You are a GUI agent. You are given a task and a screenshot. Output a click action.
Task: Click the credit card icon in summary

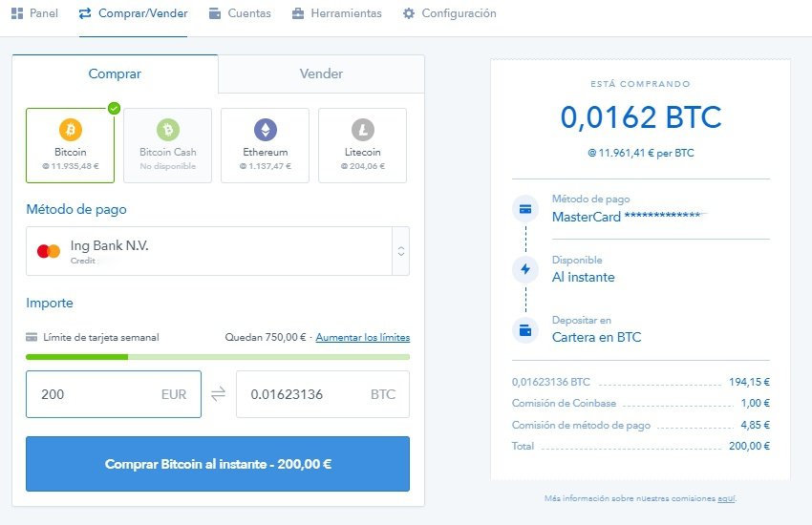[x=525, y=209]
